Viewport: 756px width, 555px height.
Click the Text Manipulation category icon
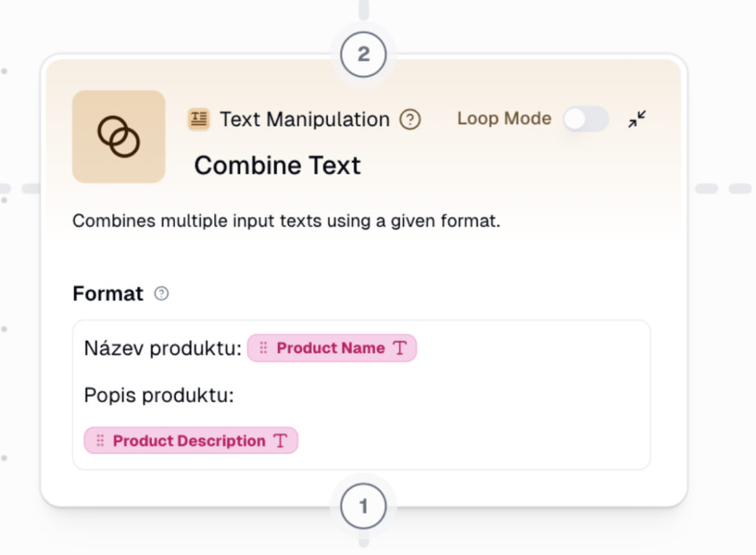199,119
